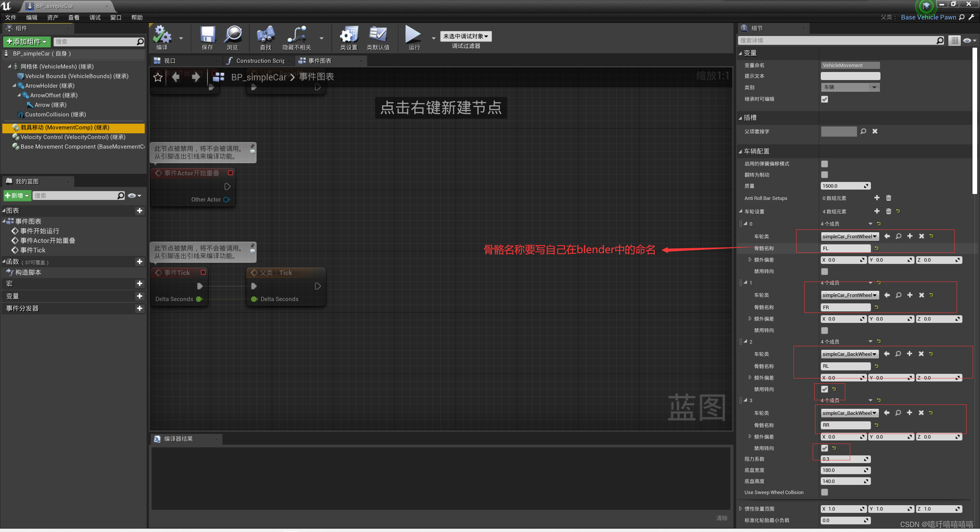Toggle Use Sweep Wheel Collision checkbox
The height and width of the screenshot is (532, 980).
[x=825, y=492]
